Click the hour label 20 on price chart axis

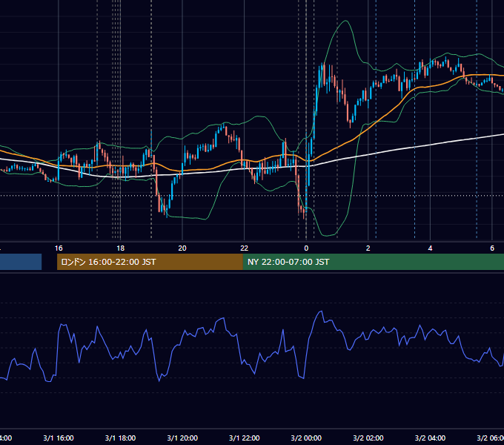tap(182, 248)
